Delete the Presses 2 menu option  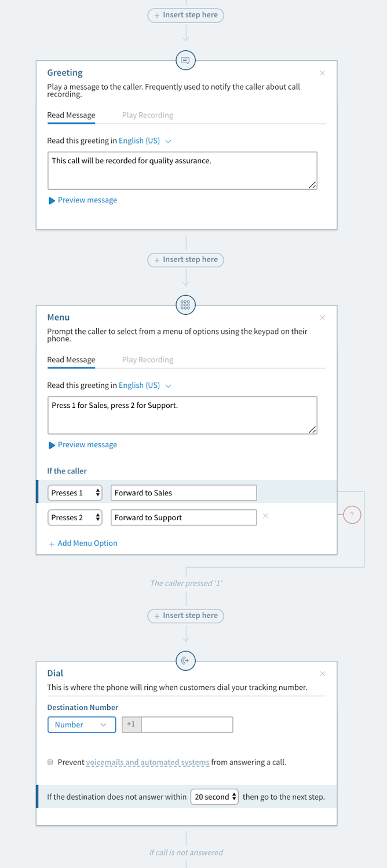pyautogui.click(x=265, y=516)
